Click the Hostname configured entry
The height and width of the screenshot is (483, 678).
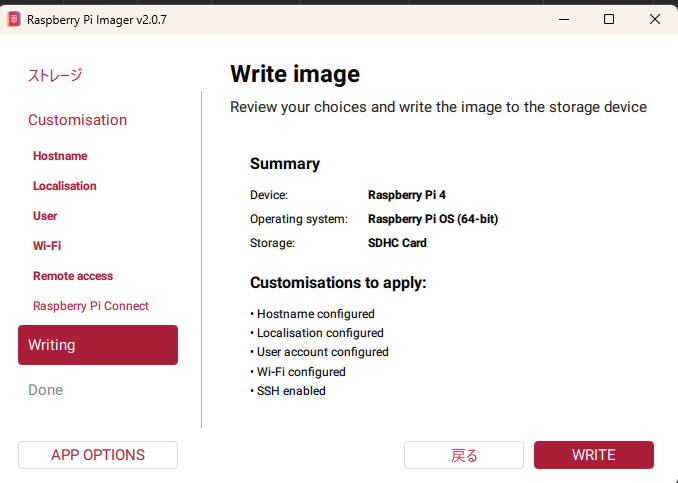(313, 314)
